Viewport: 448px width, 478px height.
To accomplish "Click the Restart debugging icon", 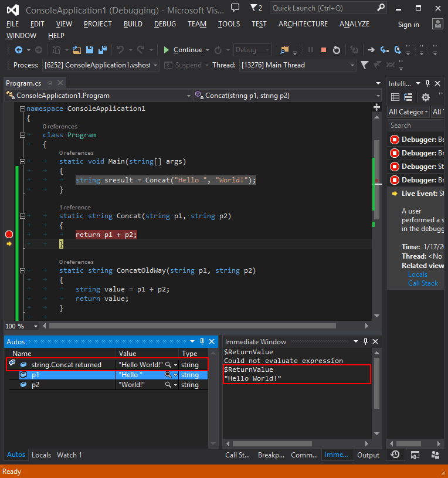I will [337, 50].
